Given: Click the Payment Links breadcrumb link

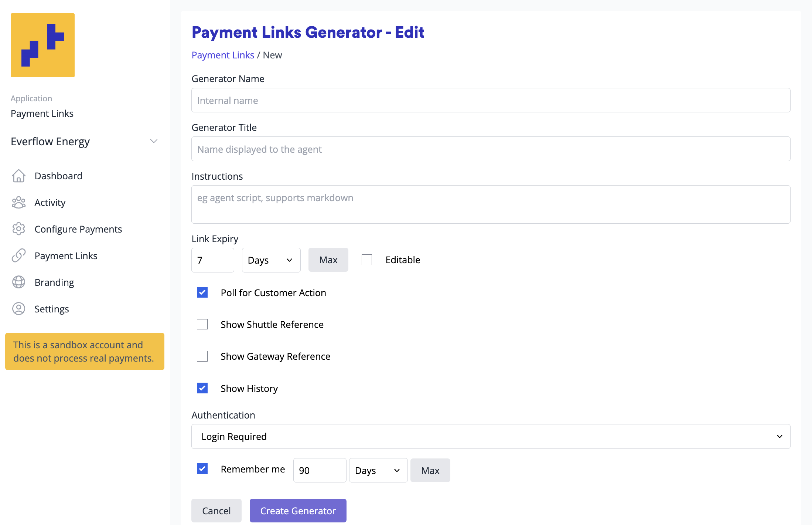Looking at the screenshot, I should tap(223, 55).
